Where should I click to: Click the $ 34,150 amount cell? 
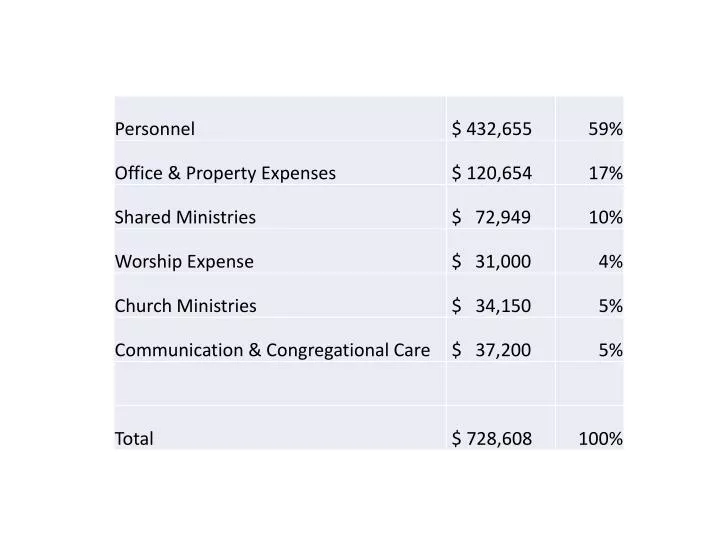491,306
